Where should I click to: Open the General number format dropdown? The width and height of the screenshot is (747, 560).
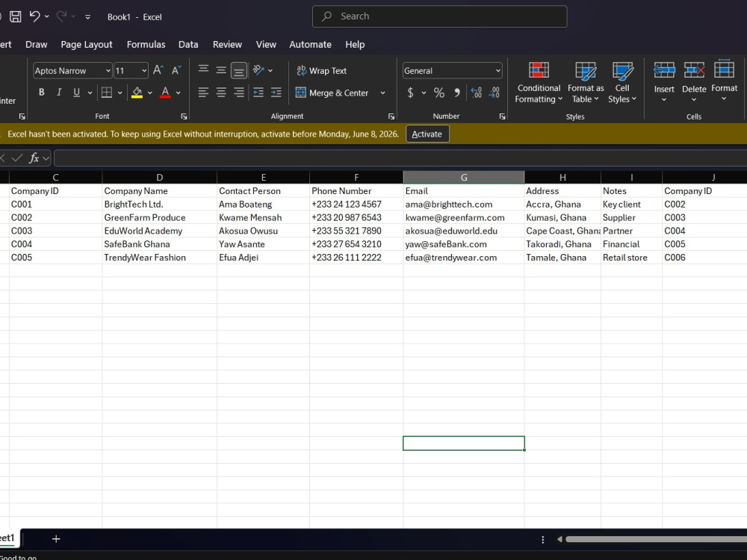click(x=498, y=70)
